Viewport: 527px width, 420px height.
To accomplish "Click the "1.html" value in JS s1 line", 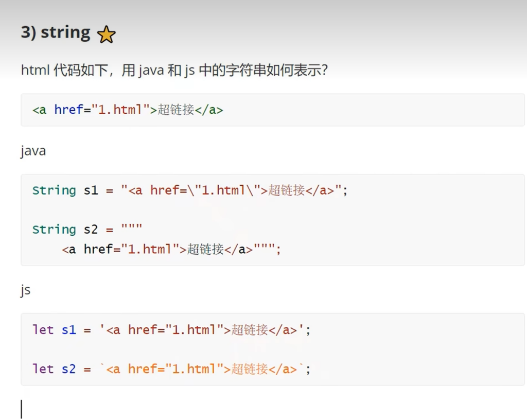I will pyautogui.click(x=195, y=330).
